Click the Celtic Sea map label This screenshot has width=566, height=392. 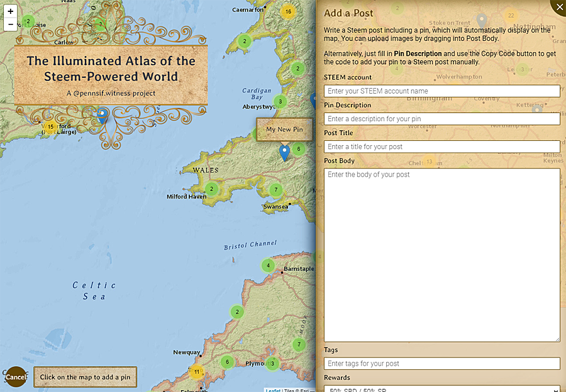pyautogui.click(x=94, y=291)
